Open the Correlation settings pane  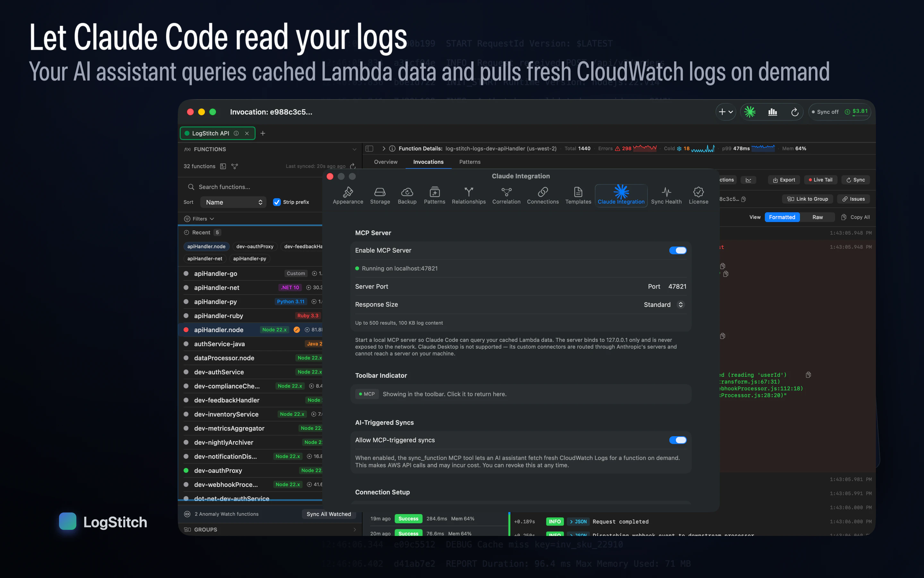click(506, 196)
